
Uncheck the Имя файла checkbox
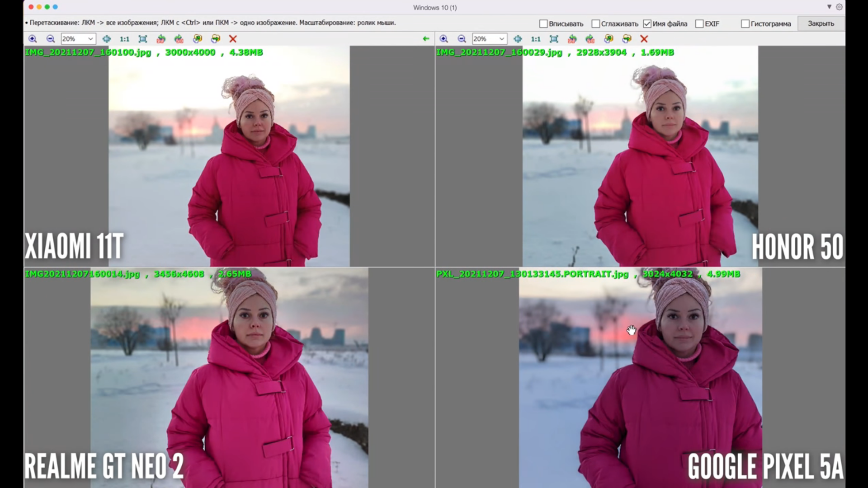pyautogui.click(x=647, y=23)
